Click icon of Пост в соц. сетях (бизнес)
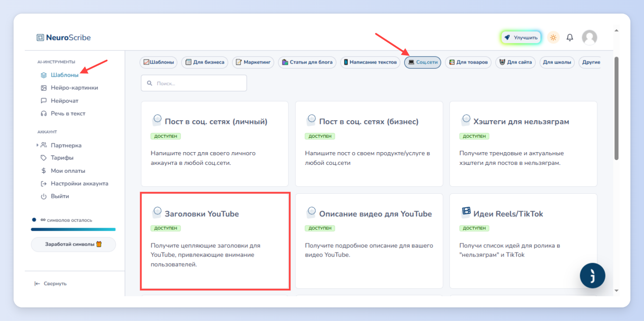 311,120
